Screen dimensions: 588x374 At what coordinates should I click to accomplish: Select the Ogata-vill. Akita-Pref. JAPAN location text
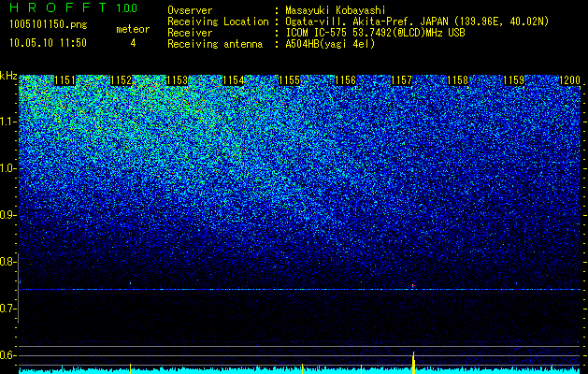pyautogui.click(x=417, y=22)
